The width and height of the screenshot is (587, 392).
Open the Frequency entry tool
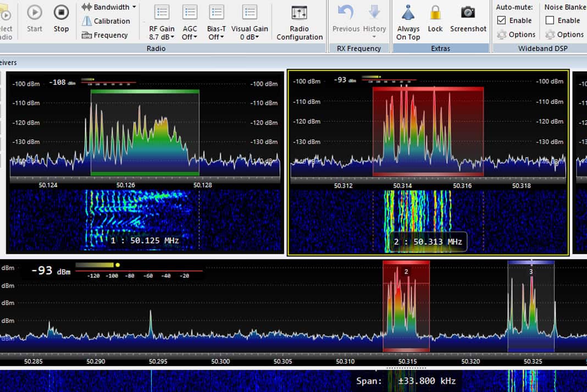106,35
